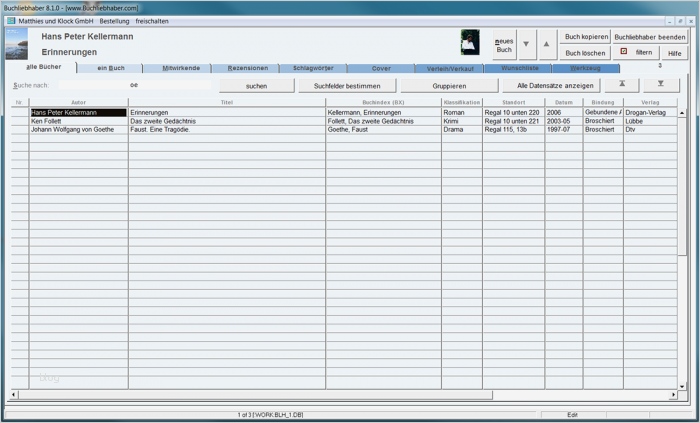Image resolution: width=700 pixels, height=423 pixels.
Task: Click the title cell Erinnerungen
Action: pos(227,112)
